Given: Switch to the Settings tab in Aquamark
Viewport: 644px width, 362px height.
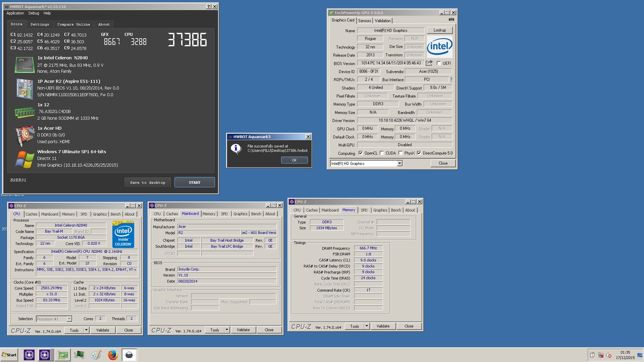Looking at the screenshot, I should pyautogui.click(x=40, y=24).
